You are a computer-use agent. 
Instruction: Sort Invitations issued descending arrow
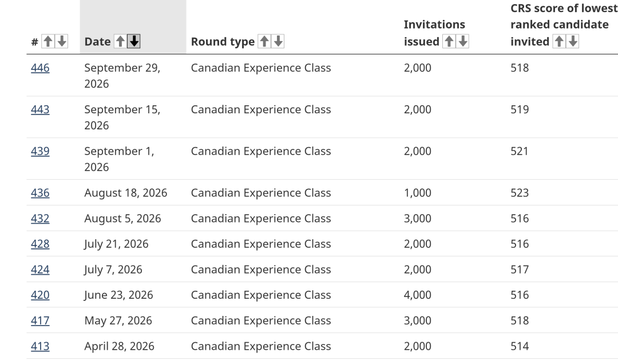(463, 41)
